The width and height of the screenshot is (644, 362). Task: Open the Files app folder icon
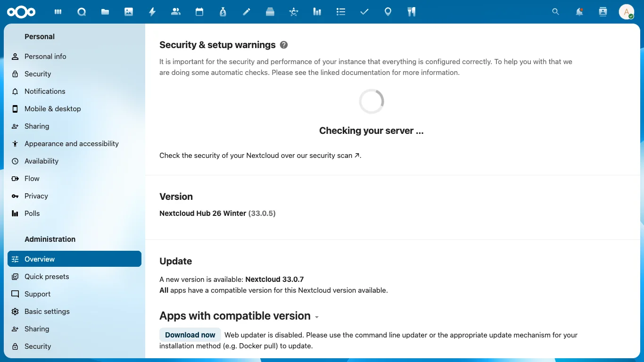point(105,12)
